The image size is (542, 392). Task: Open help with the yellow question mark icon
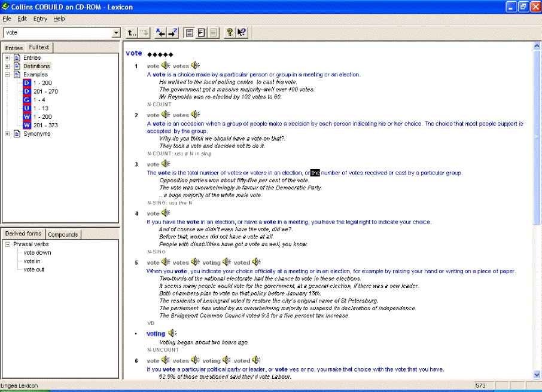click(x=229, y=33)
